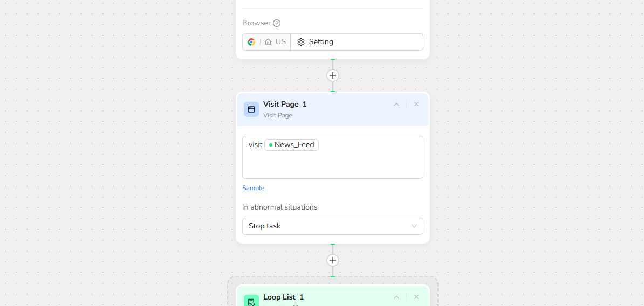Viewport: 644px width, 306px height.
Task: Click the In abnormal situations label
Action: pyautogui.click(x=279, y=207)
